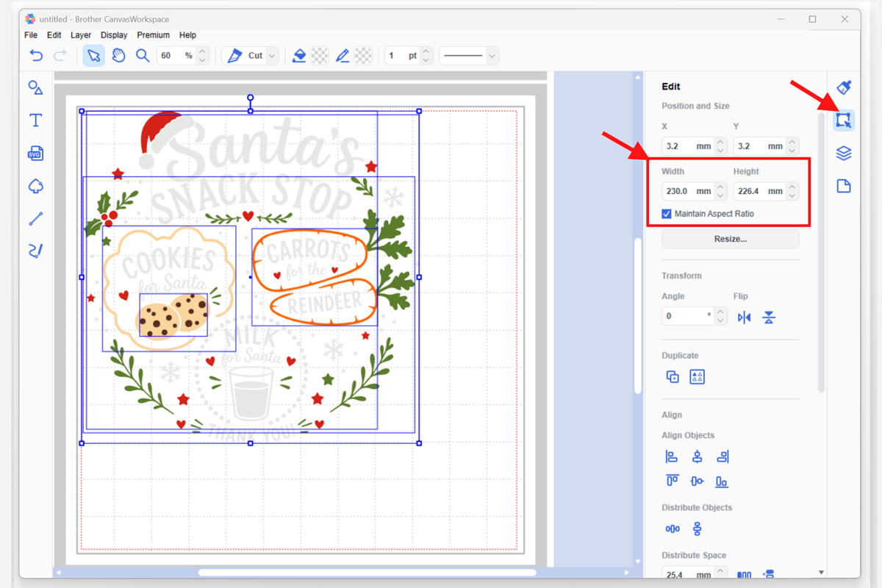Open the line style dropdown
This screenshot has height=588, width=882.
[492, 56]
